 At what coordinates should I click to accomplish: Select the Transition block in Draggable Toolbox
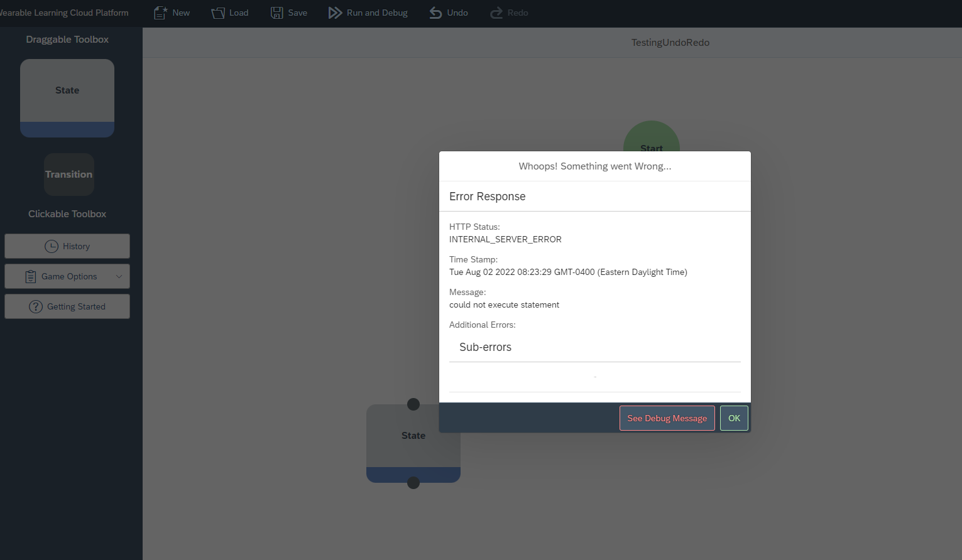coord(69,175)
